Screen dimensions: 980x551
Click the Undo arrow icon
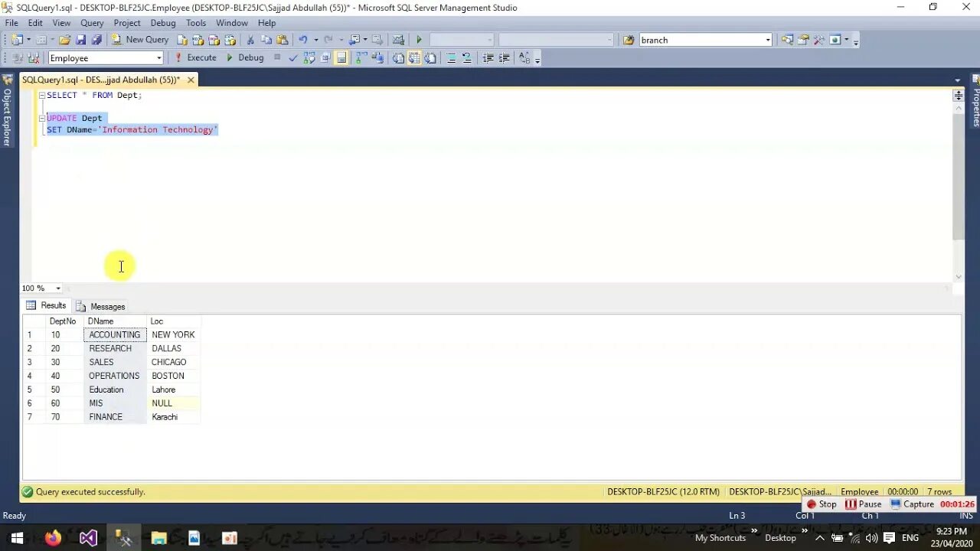pos(303,40)
